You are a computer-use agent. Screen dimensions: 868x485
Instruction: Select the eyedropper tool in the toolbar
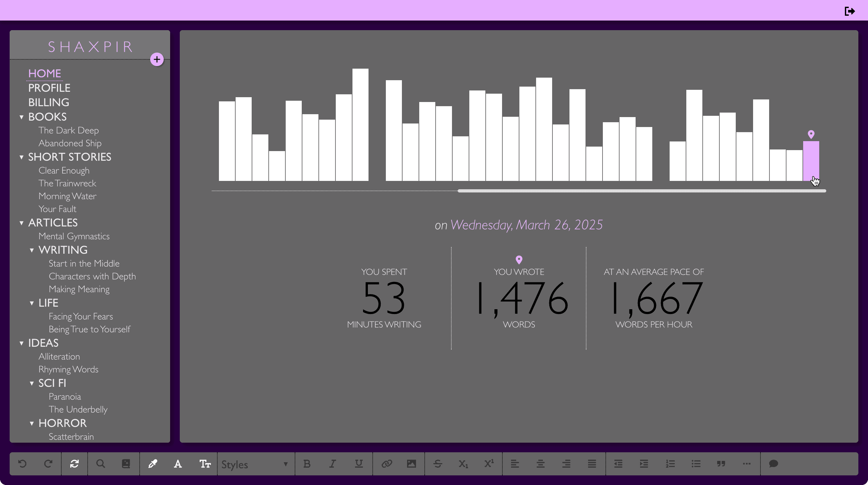(x=153, y=464)
